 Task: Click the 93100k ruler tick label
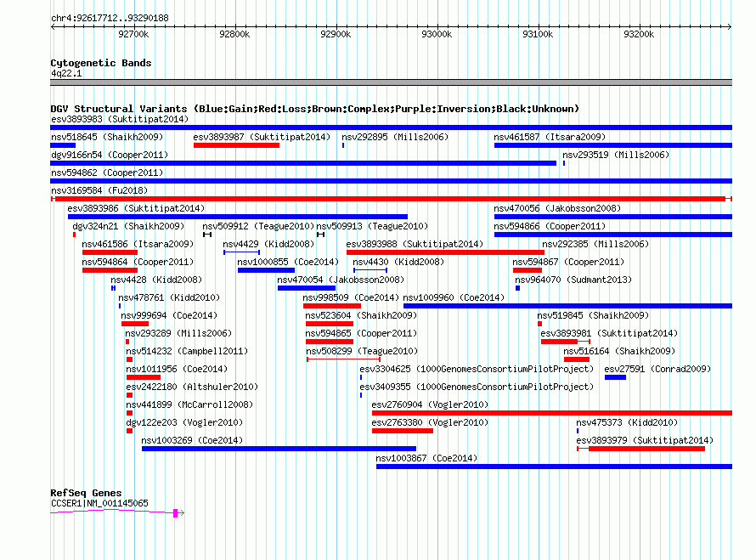(x=538, y=34)
